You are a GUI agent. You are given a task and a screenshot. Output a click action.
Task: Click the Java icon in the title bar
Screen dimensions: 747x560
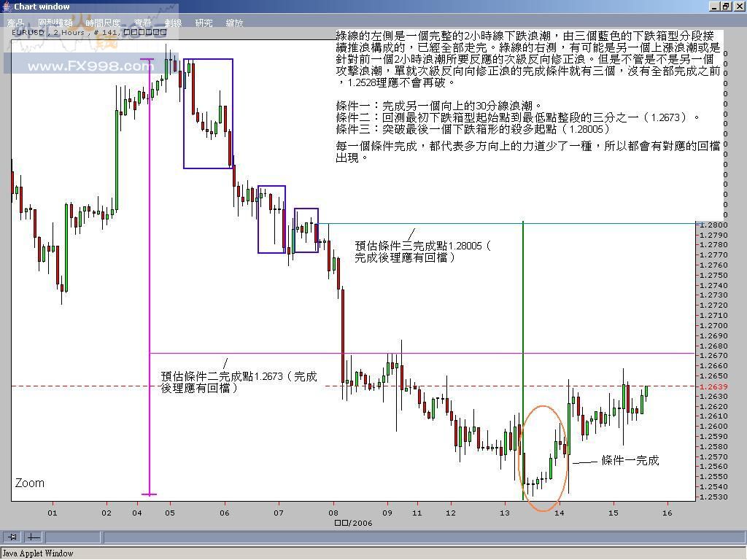click(7, 6)
